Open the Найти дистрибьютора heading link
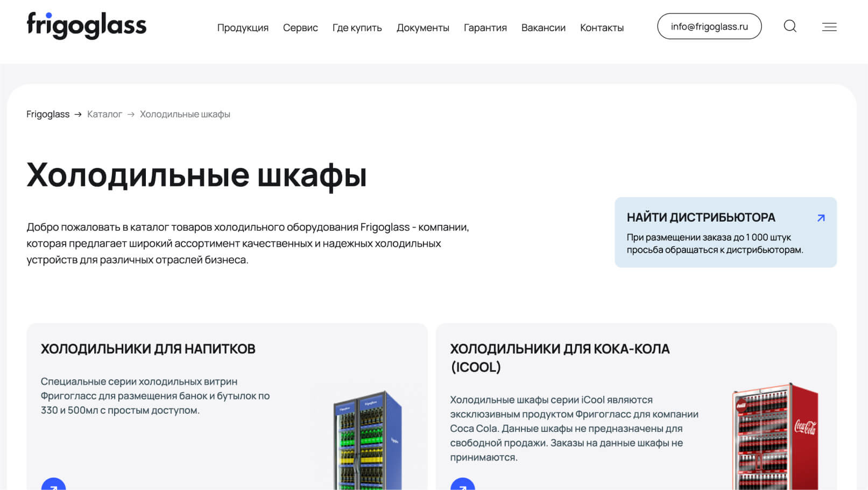The height and width of the screenshot is (490, 868). pyautogui.click(x=701, y=217)
